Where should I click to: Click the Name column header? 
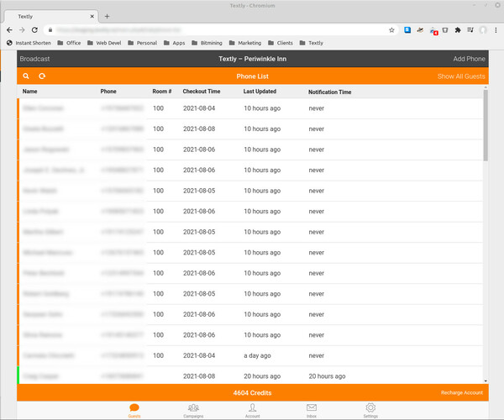tap(30, 92)
